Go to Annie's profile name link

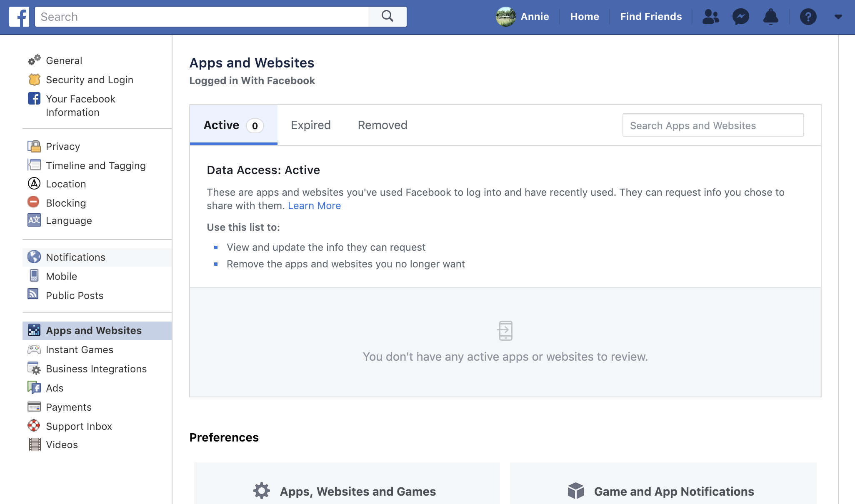click(x=535, y=17)
